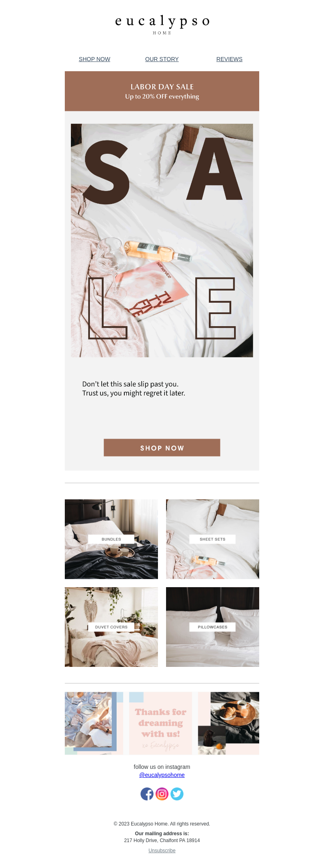Follow the @eucalypsohome Instagram link

click(x=162, y=775)
